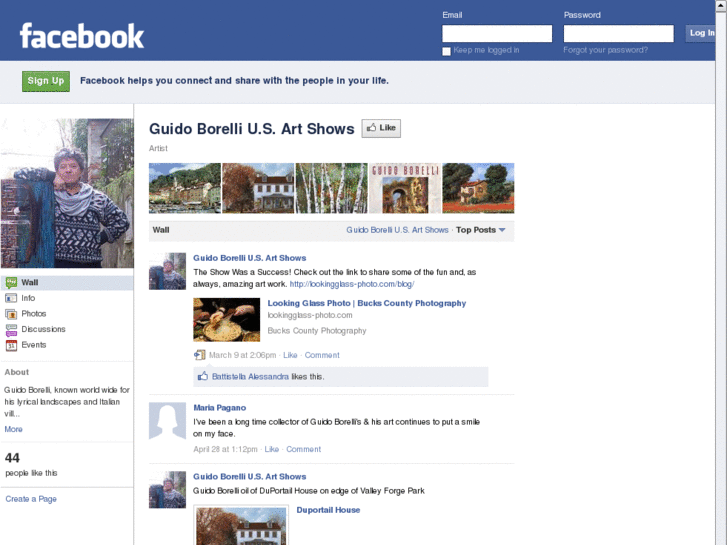Expand the Top Posts filter dropdown
This screenshot has height=545, width=727.
[x=480, y=230]
